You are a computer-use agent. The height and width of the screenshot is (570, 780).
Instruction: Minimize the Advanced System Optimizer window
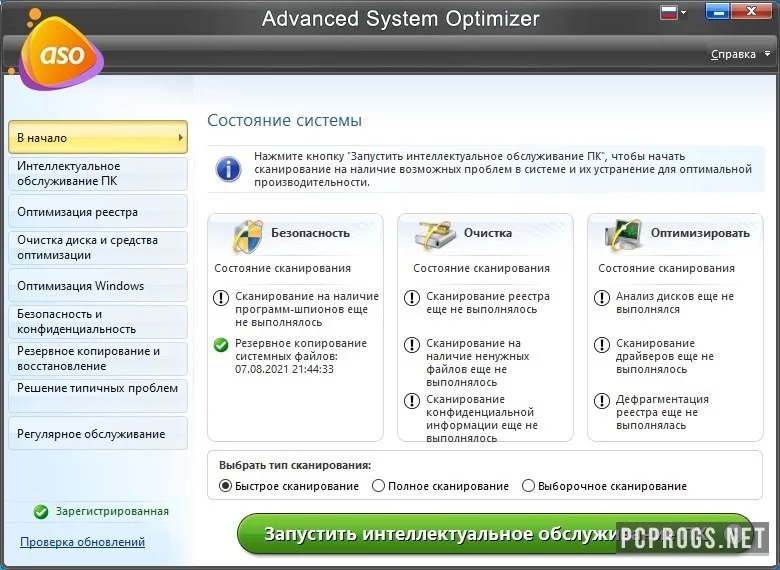pos(717,11)
